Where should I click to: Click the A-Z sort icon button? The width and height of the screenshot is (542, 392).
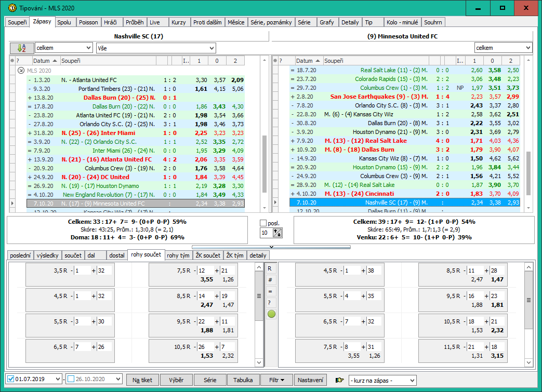[21, 48]
